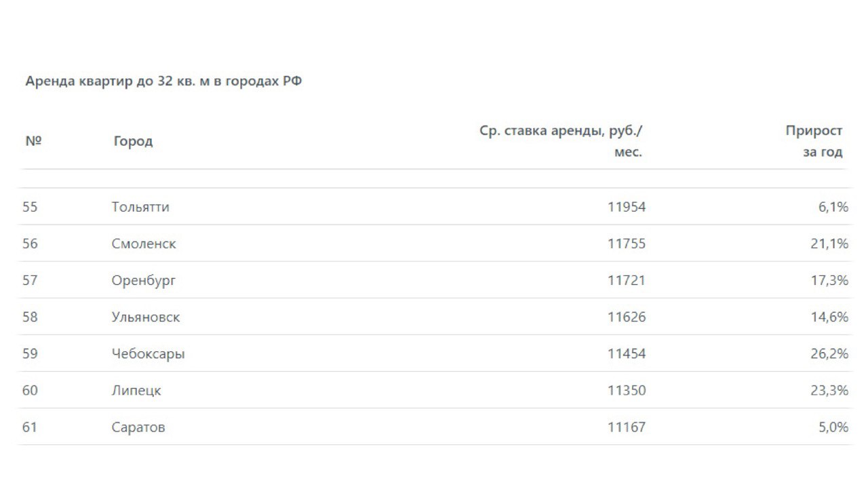Click the 26,2% yearly growth cell
Image resolution: width=868 pixels, height=485 pixels.
click(x=829, y=353)
